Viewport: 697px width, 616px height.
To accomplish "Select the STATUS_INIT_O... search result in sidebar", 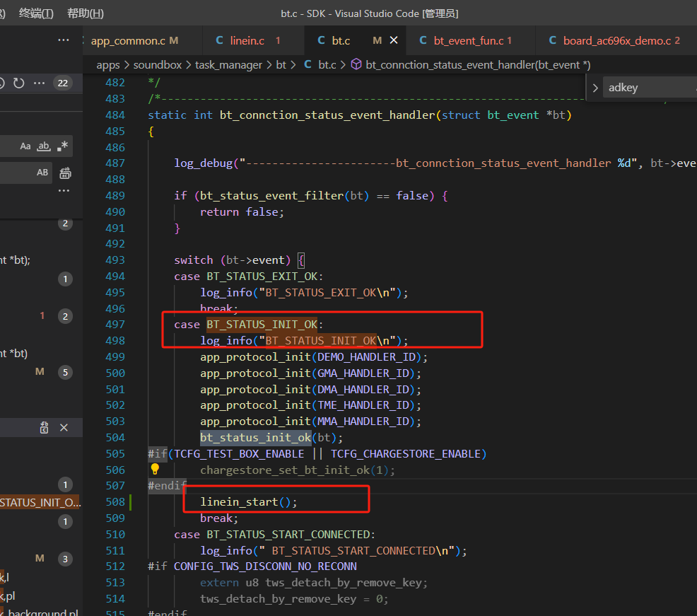I will coord(40,503).
